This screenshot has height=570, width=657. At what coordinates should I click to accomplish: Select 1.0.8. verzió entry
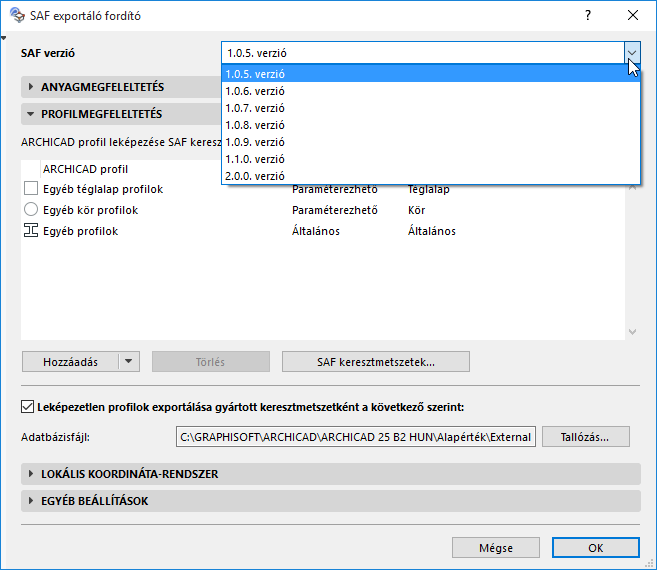pos(431,125)
